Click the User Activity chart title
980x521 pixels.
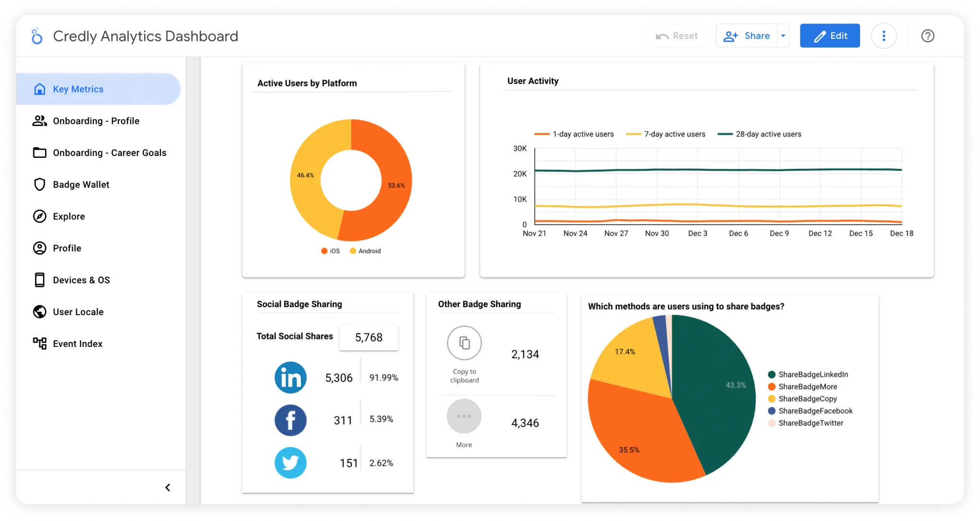pyautogui.click(x=533, y=81)
